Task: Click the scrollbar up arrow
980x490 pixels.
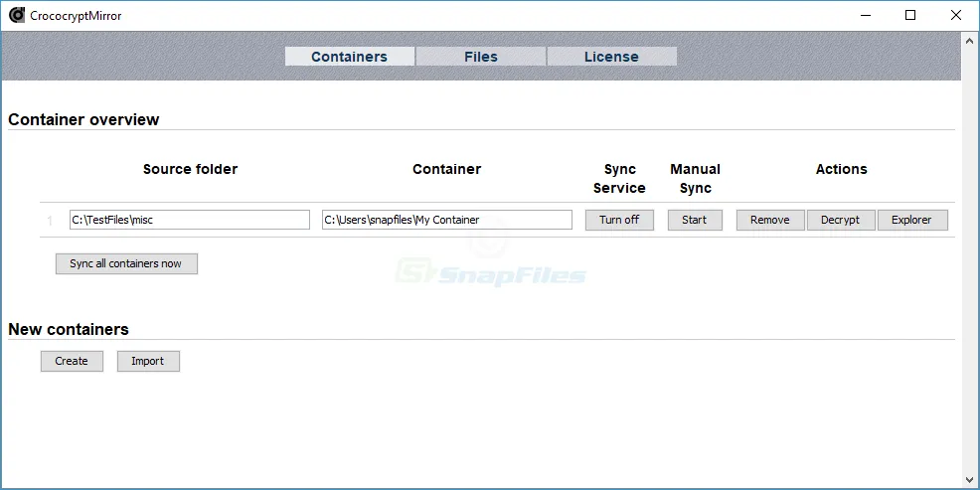Action: 971,40
